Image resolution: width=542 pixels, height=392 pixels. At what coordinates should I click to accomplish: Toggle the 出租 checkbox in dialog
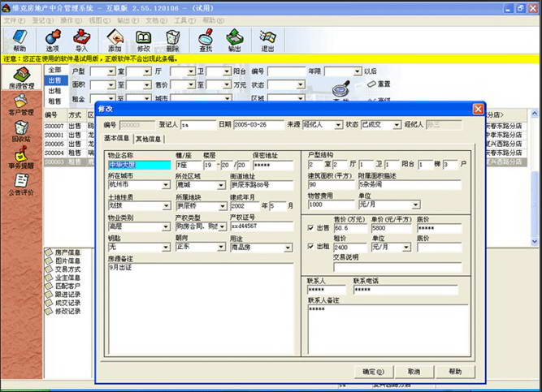(x=310, y=247)
